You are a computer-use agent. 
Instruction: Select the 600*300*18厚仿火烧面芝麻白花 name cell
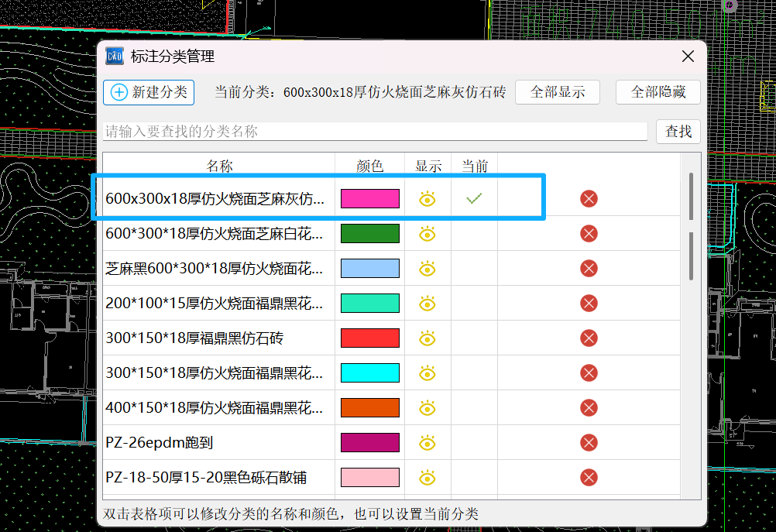click(218, 234)
